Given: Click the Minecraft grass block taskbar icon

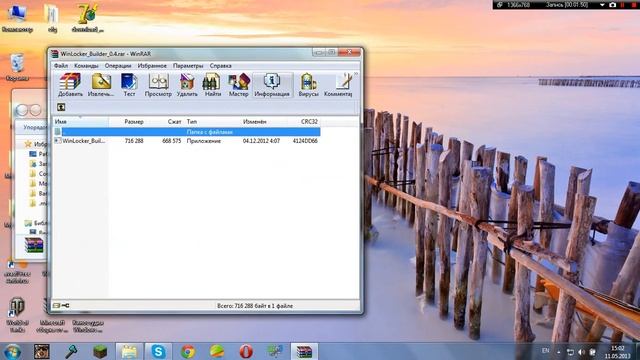Looking at the screenshot, I should point(100,351).
